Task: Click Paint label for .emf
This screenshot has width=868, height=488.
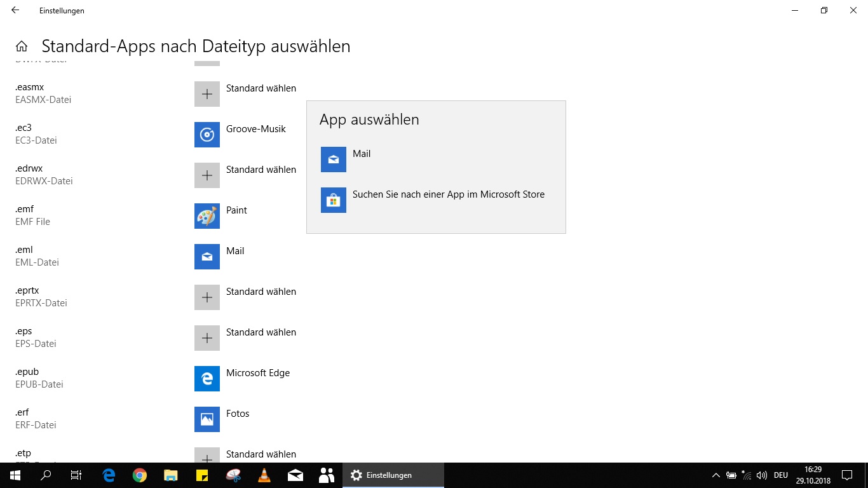Action: pos(236,210)
